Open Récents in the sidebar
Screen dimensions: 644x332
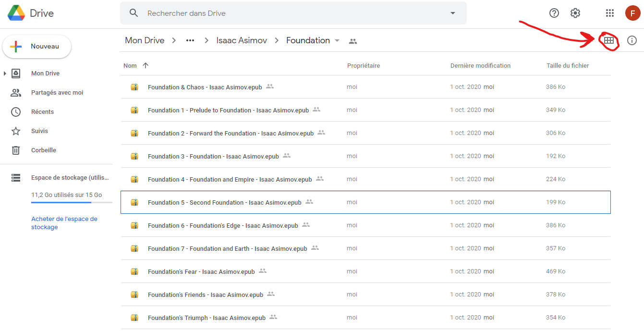[x=42, y=112]
